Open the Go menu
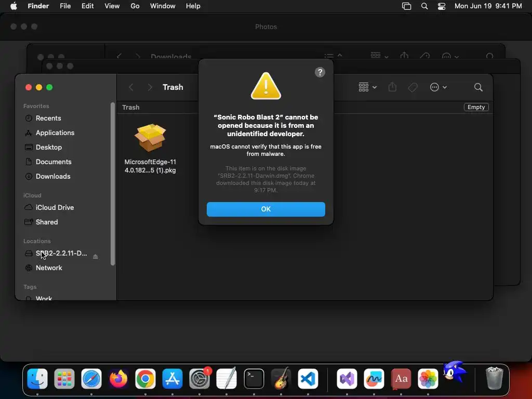Image resolution: width=532 pixels, height=399 pixels. click(135, 6)
